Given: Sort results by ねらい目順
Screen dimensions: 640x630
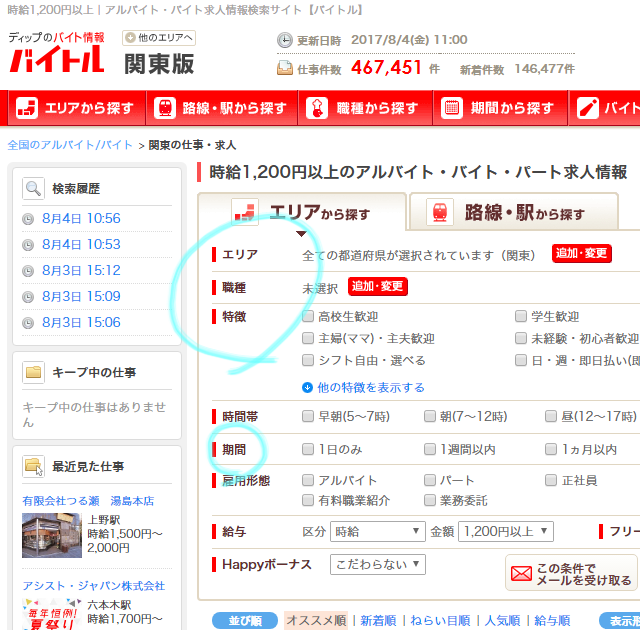Looking at the screenshot, I should click(x=440, y=621).
